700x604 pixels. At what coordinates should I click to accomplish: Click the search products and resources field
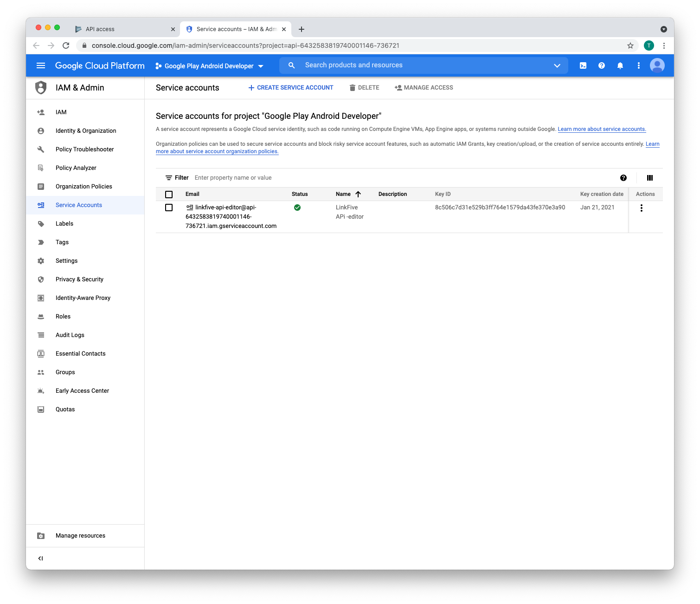coord(424,65)
